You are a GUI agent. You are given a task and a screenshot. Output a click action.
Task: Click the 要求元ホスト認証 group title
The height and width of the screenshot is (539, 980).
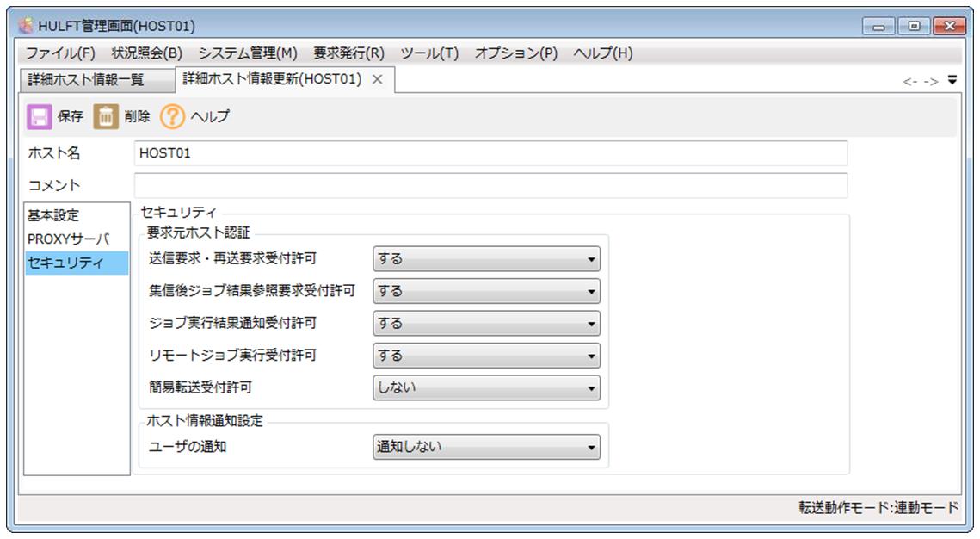[x=198, y=232]
